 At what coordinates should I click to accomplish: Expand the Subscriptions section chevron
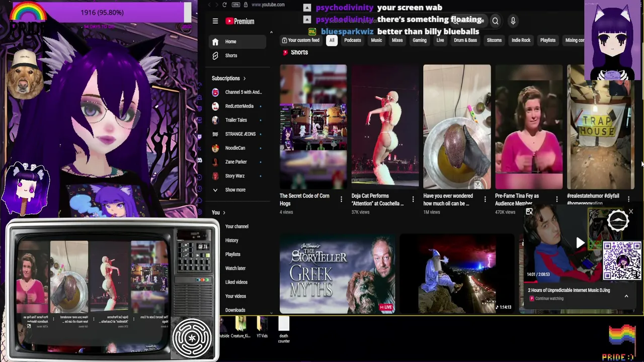click(x=245, y=78)
